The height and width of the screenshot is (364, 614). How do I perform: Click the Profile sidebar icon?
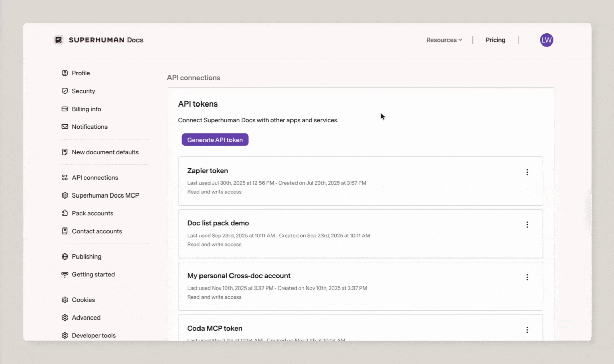(x=65, y=73)
